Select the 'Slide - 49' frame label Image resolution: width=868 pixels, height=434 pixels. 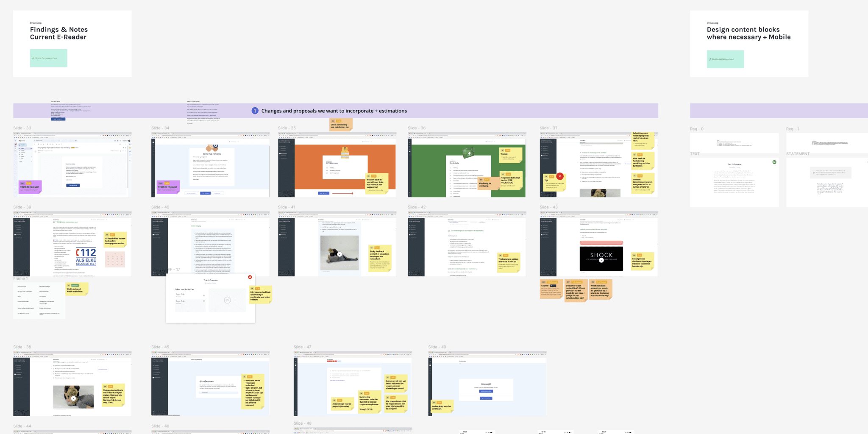pyautogui.click(x=437, y=347)
